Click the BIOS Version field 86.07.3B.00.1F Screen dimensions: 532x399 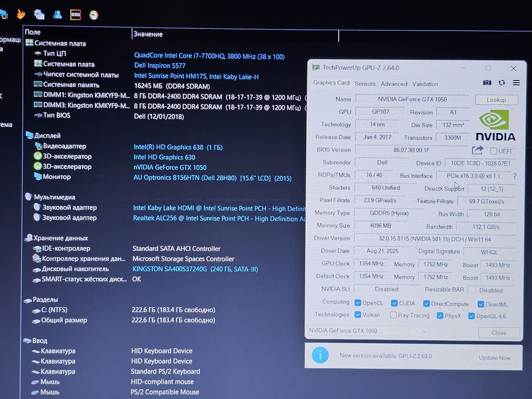click(411, 149)
